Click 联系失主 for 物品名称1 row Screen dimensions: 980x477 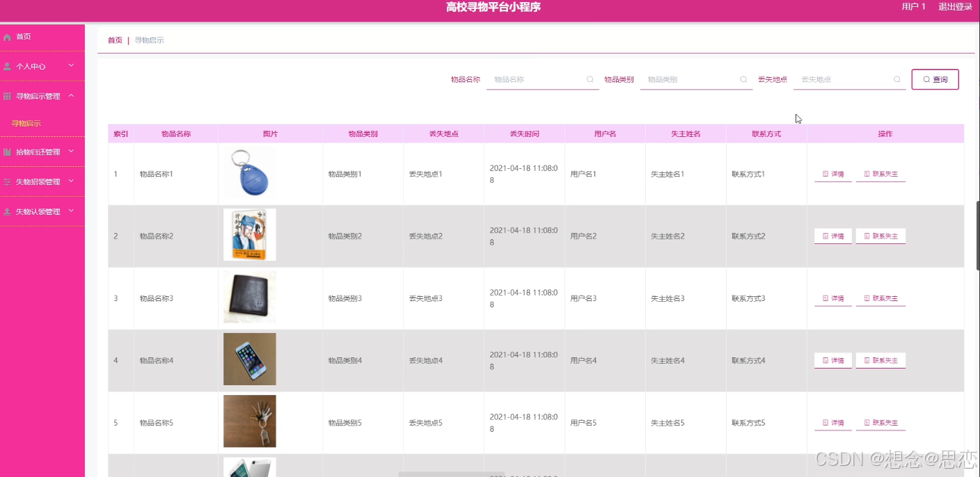(880, 175)
